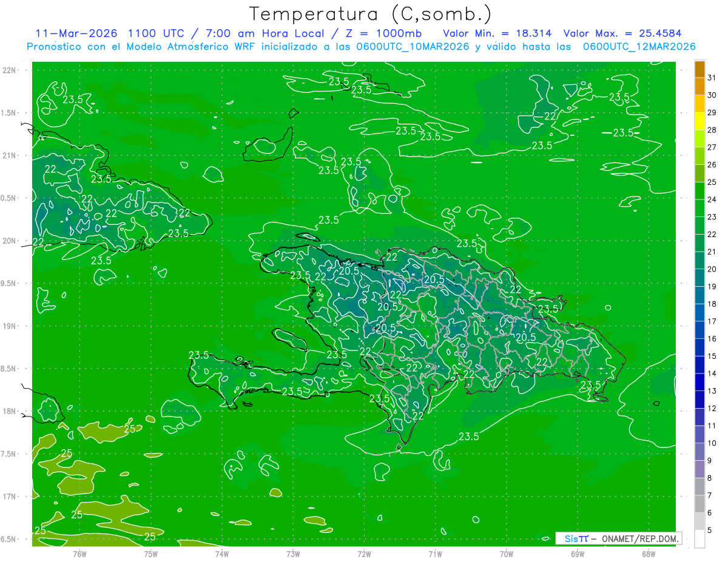Click the '75W' longitude axis label
Image resolution: width=728 pixels, height=562 pixels.
150,554
